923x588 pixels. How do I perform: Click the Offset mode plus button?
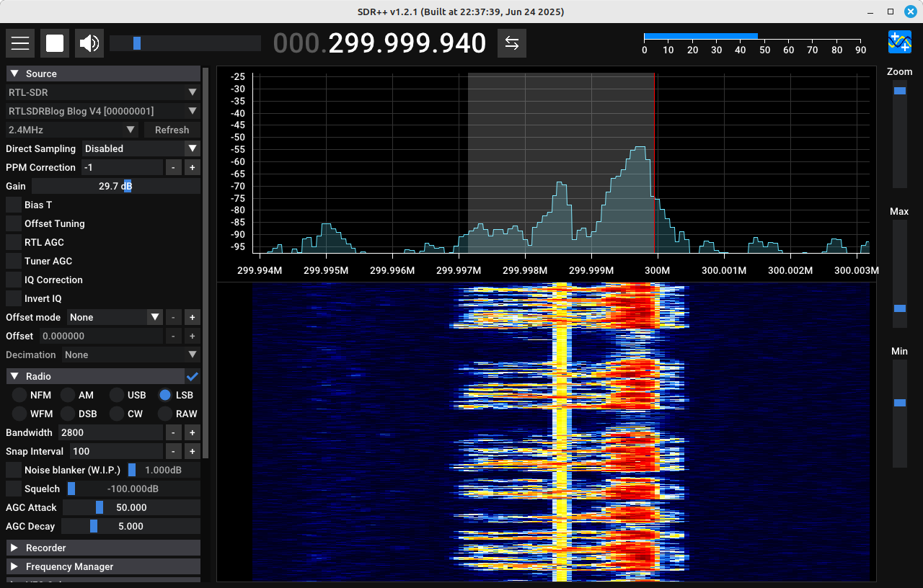(x=193, y=317)
